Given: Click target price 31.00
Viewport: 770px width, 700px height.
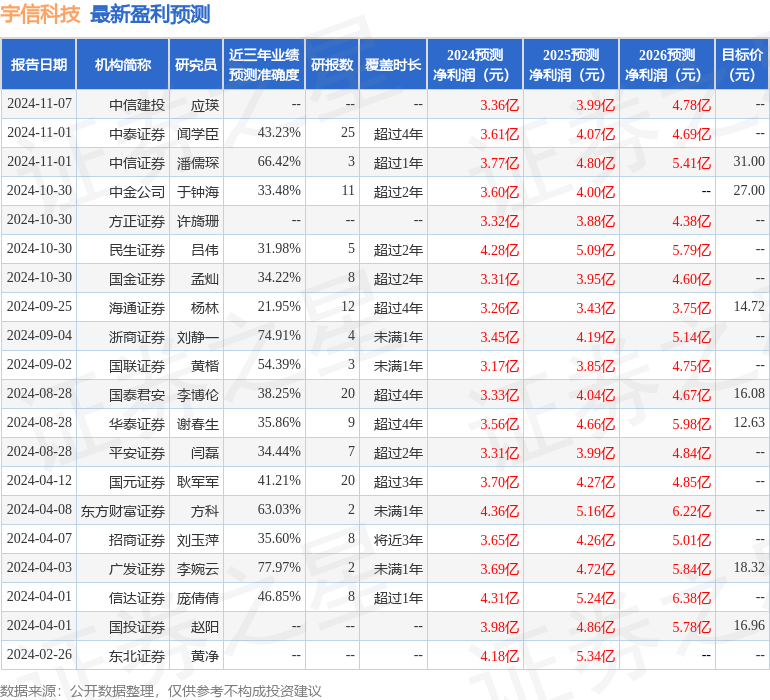Looking at the screenshot, I should point(749,162).
